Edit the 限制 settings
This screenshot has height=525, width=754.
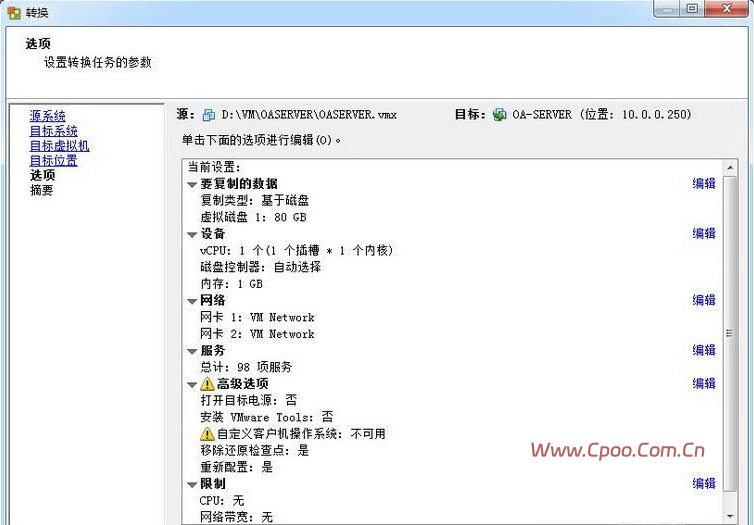[x=704, y=483]
